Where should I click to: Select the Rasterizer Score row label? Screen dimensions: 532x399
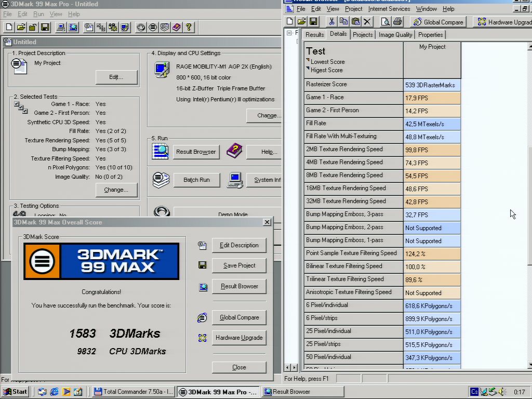coord(353,85)
